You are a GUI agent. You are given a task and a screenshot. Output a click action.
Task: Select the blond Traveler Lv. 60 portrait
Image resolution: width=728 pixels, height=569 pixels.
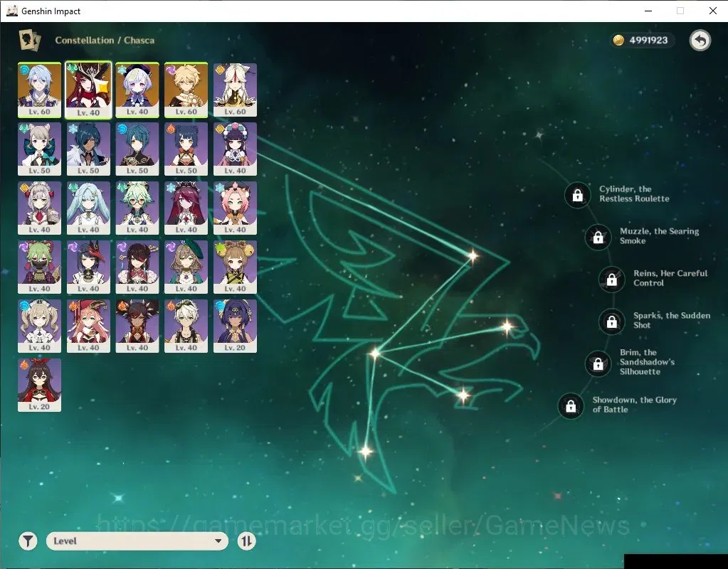tap(186, 90)
